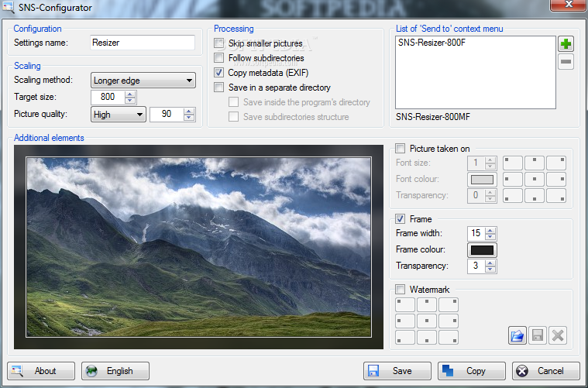Set date text position to bottom-right
This screenshot has height=388, width=588.
(x=556, y=196)
